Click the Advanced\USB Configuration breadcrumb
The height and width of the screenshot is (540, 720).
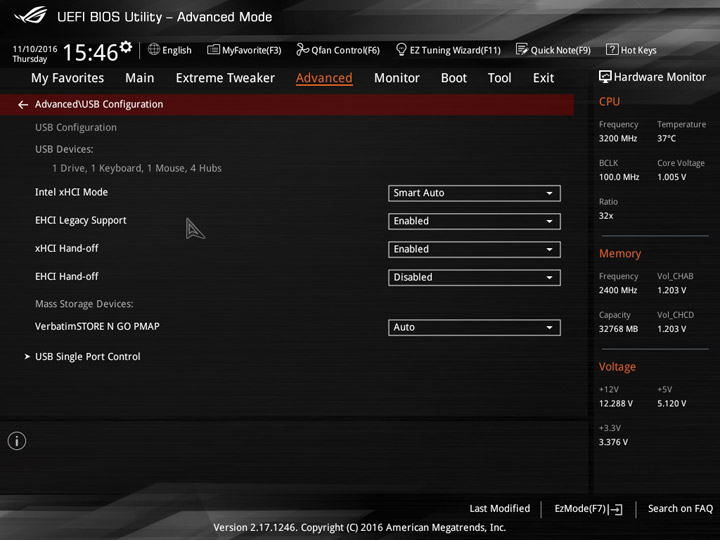(x=99, y=104)
